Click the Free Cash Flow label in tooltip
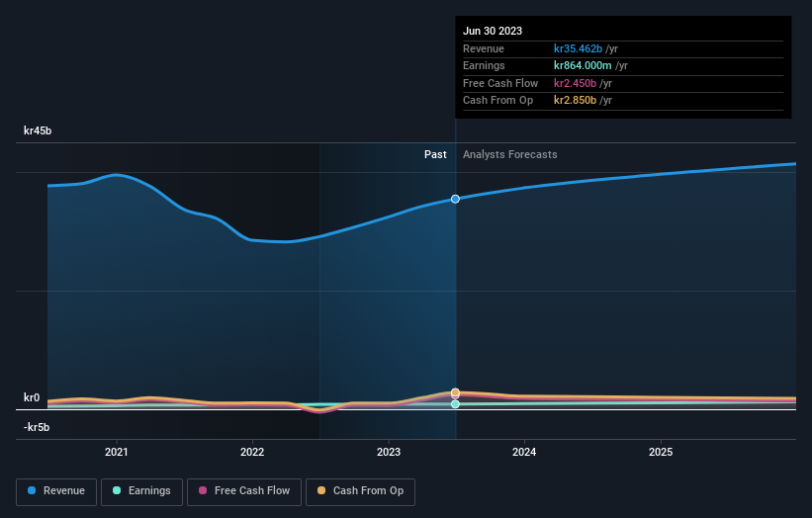 click(500, 83)
